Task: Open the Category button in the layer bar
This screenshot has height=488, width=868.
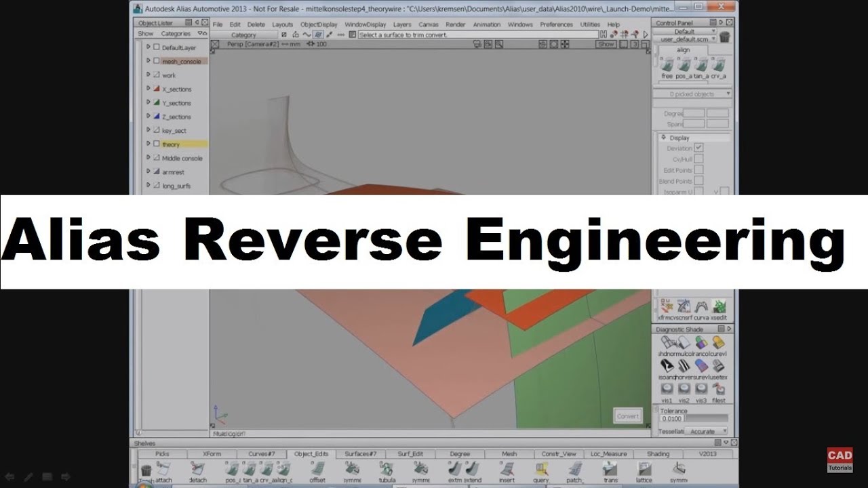Action: pyautogui.click(x=243, y=35)
